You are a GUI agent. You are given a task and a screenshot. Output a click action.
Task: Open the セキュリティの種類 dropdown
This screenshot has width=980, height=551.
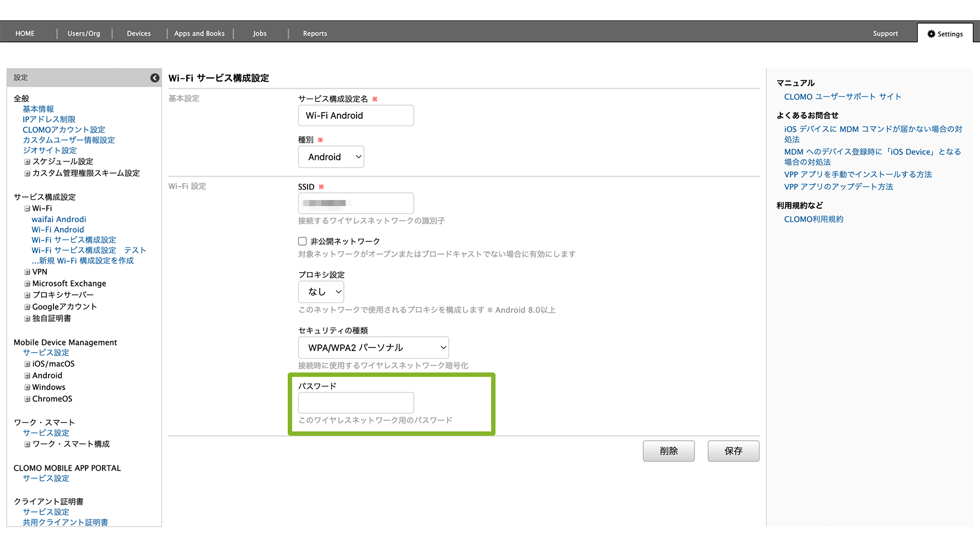click(373, 348)
